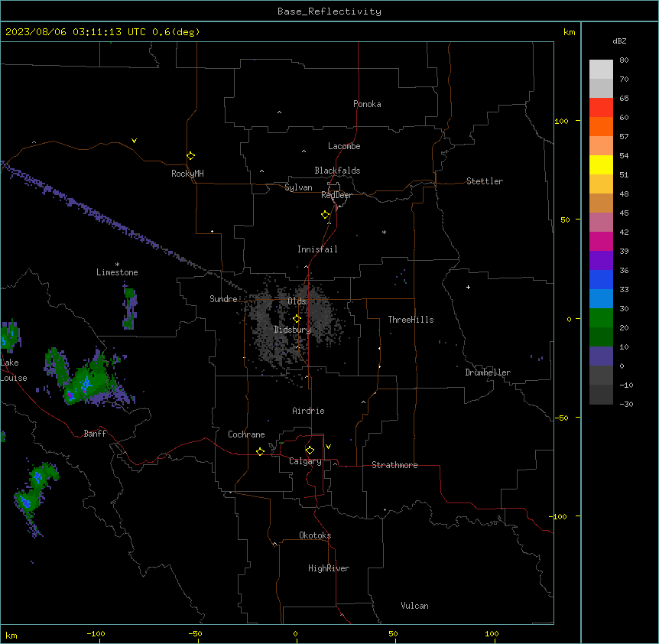
Task: Click the Drumheller town label
Action: [488, 372]
